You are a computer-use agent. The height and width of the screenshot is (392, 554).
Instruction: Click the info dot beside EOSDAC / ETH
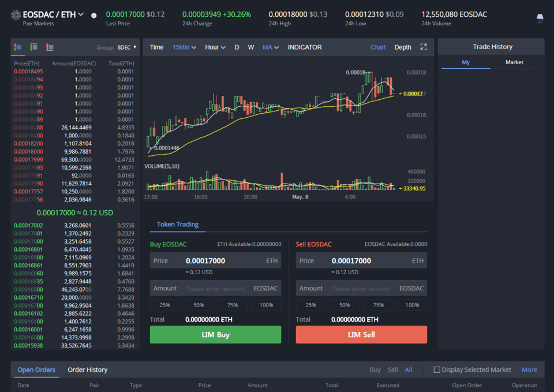(x=93, y=16)
